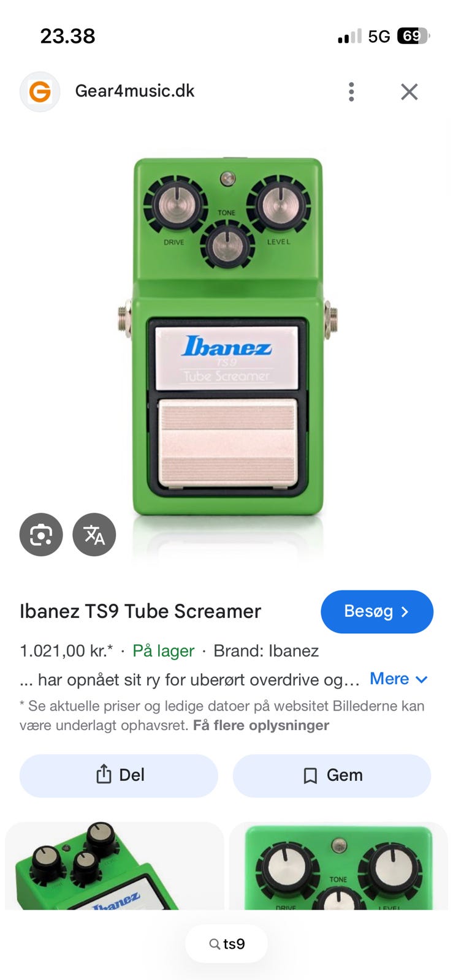Click the blue Besøg button
This screenshot has height=980, width=453.
coord(377,611)
